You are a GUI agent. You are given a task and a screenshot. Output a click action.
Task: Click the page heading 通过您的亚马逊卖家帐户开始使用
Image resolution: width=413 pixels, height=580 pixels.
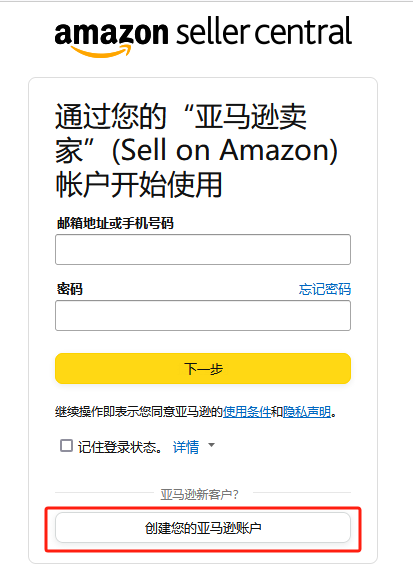[x=196, y=150]
